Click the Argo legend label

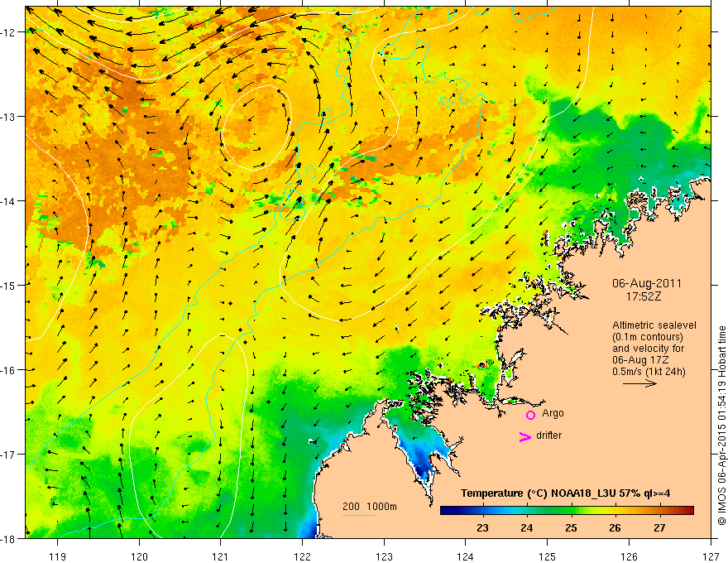click(x=553, y=413)
